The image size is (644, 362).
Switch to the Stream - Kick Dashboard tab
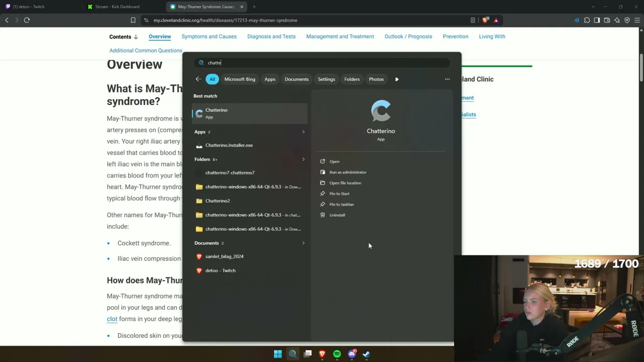pyautogui.click(x=123, y=7)
